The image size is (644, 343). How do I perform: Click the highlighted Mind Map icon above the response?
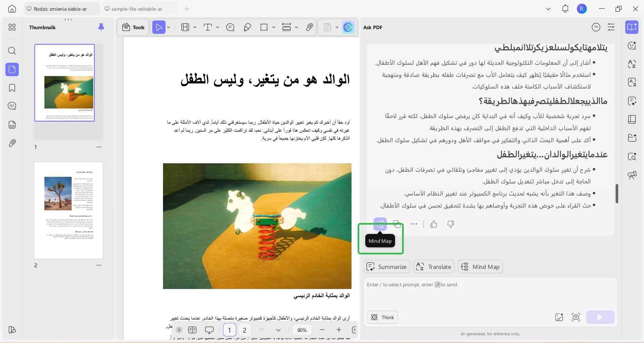(380, 224)
